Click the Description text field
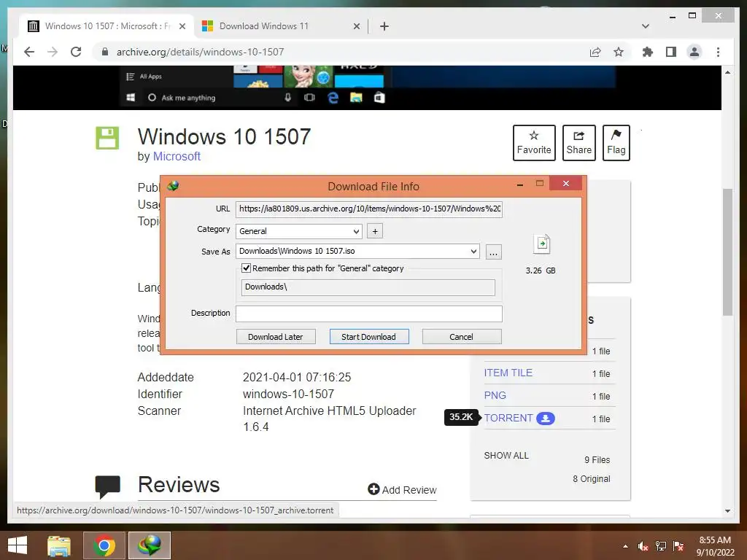Image resolution: width=747 pixels, height=560 pixels. pyautogui.click(x=368, y=314)
